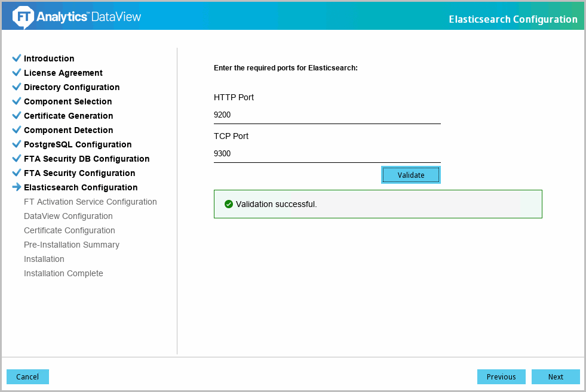The width and height of the screenshot is (586, 392).
Task: Click the FT Analytics logo icon
Action: tap(23, 17)
